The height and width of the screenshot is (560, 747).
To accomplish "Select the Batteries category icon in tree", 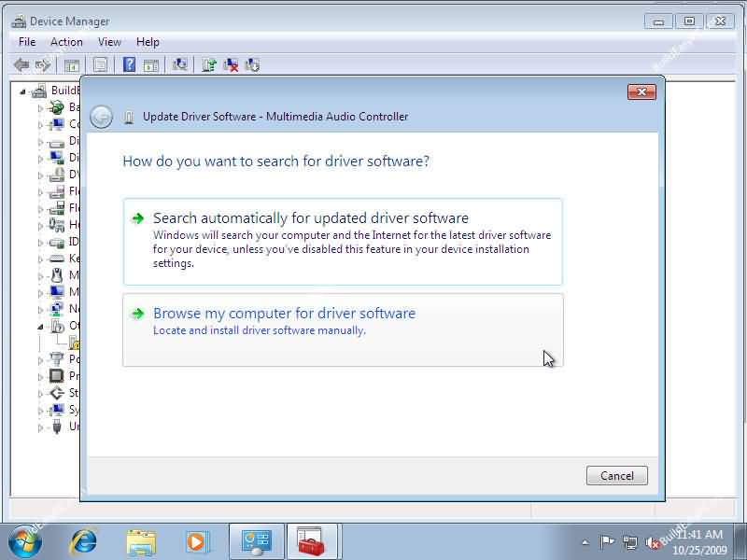I will [56, 107].
